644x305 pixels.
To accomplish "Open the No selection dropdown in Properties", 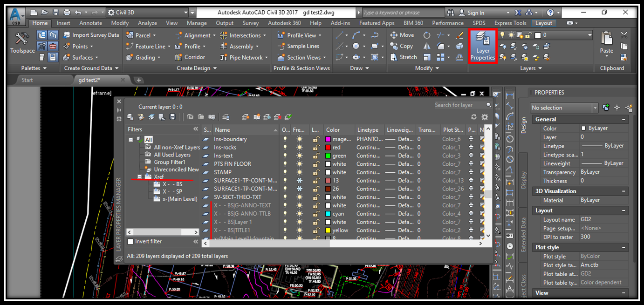I will (595, 108).
